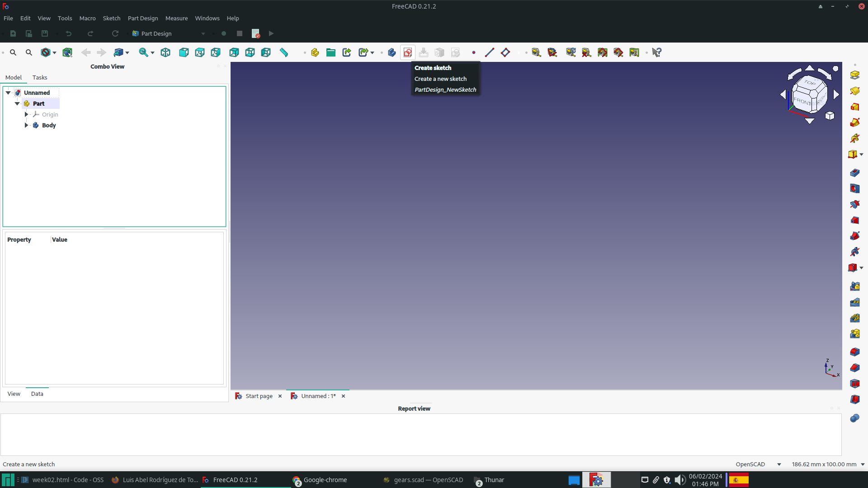Open the Macros dialog icon
Image resolution: width=868 pixels, height=488 pixels.
pos(256,33)
